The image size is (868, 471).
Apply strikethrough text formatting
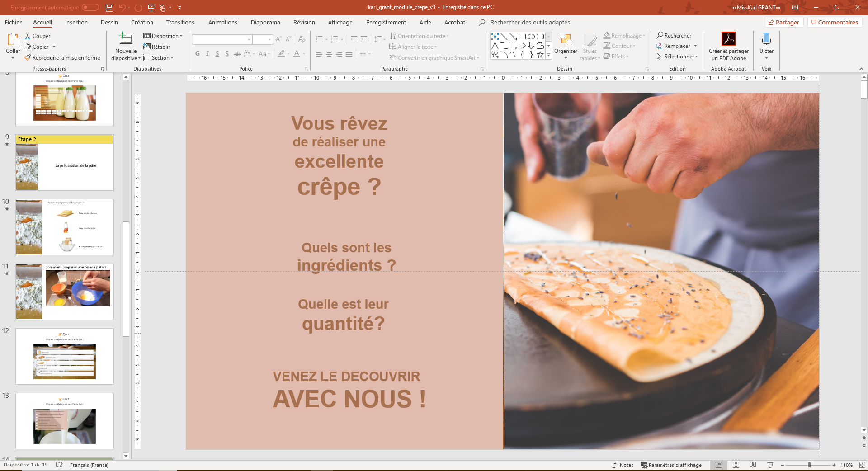[237, 54]
